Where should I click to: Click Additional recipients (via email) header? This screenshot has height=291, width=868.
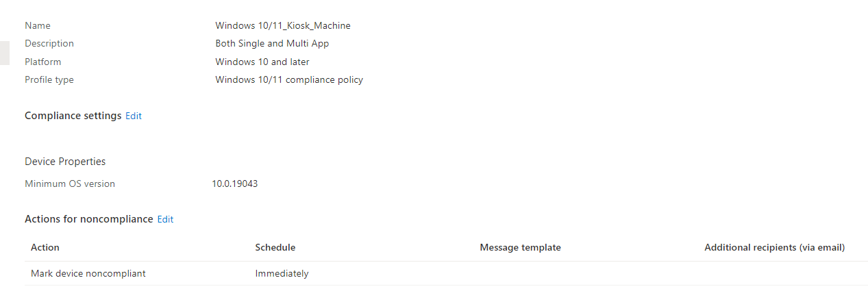[775, 247]
